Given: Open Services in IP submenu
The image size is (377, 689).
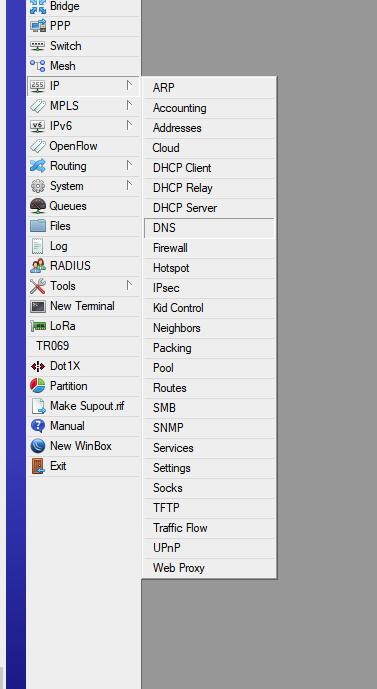Looking at the screenshot, I should 209,448.
